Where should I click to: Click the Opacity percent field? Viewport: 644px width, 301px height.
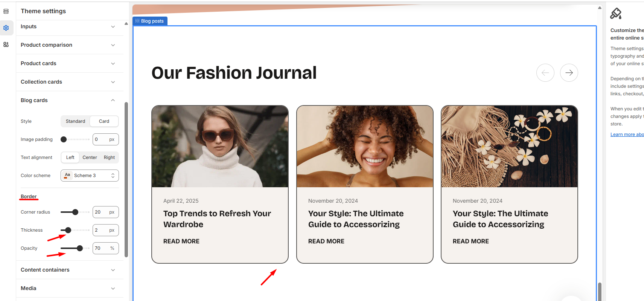pyautogui.click(x=106, y=248)
